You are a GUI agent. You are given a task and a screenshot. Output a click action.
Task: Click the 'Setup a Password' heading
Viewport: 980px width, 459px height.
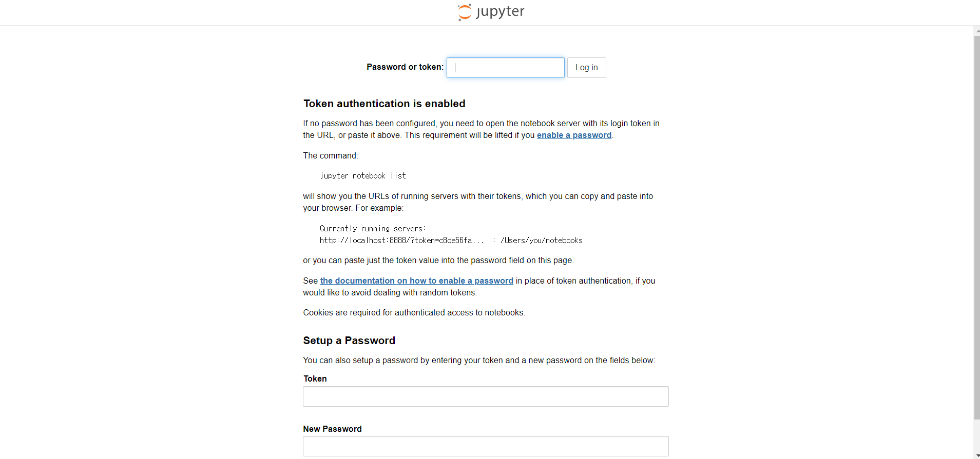tap(349, 341)
